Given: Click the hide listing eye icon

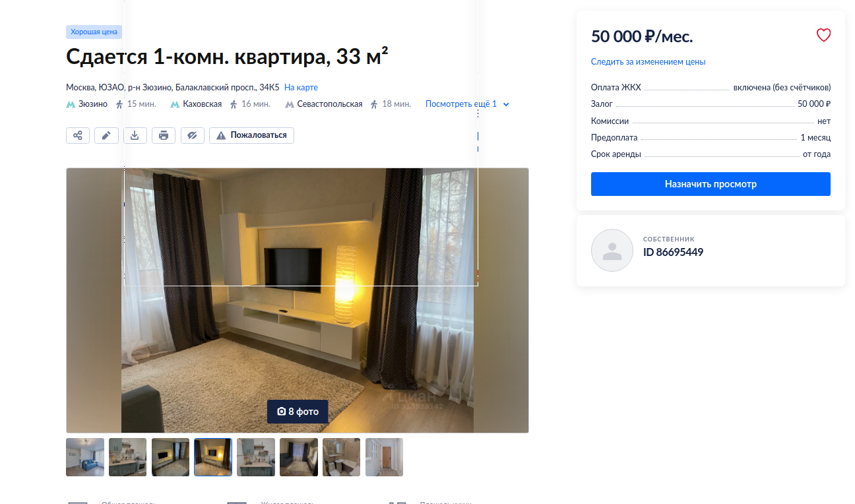Looking at the screenshot, I should pos(192,135).
